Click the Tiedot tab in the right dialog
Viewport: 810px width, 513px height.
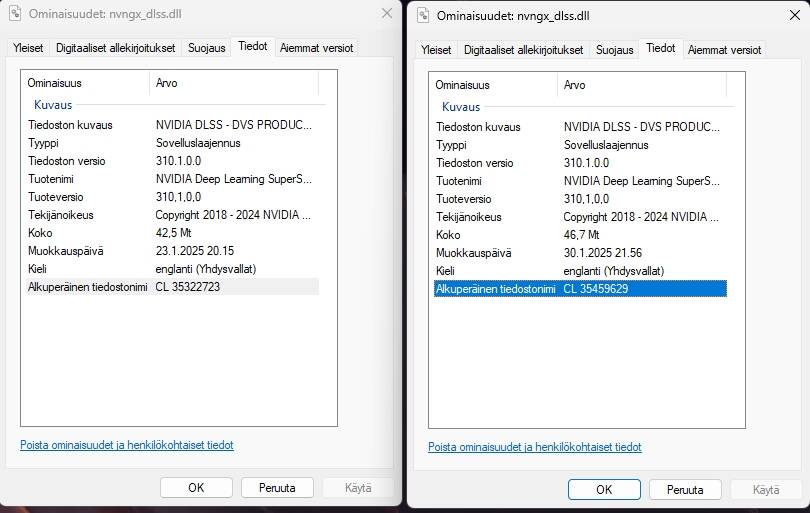(660, 48)
